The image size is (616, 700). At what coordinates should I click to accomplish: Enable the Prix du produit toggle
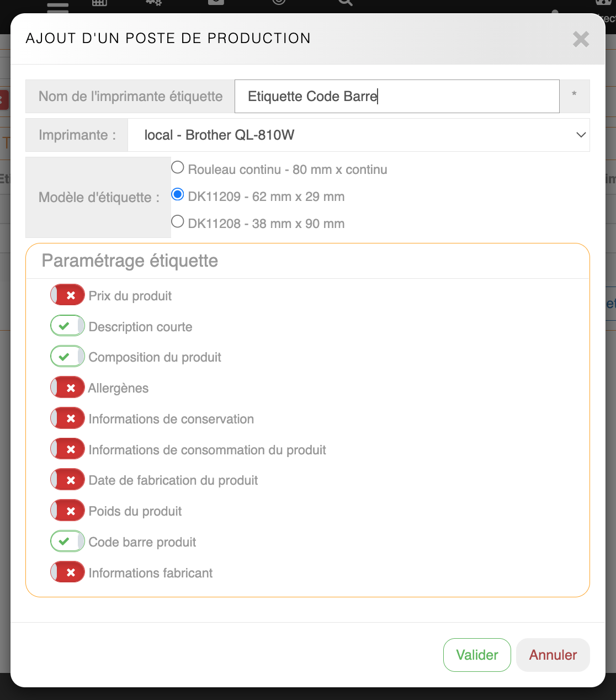(67, 295)
